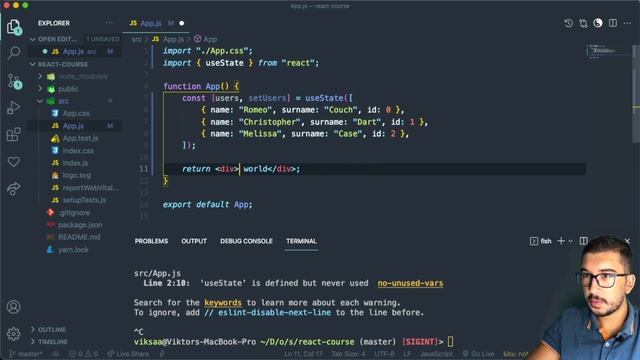Open the Accounts icon in activity bar
This screenshot has height=360, width=640.
[x=13, y=307]
